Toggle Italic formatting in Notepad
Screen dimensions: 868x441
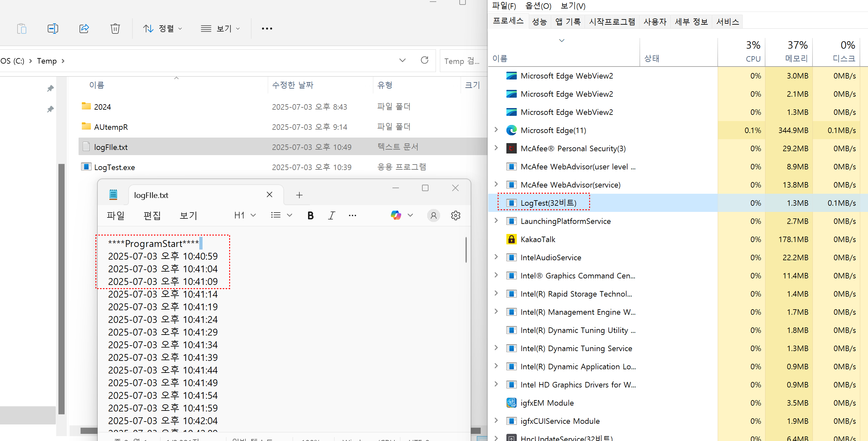point(331,215)
